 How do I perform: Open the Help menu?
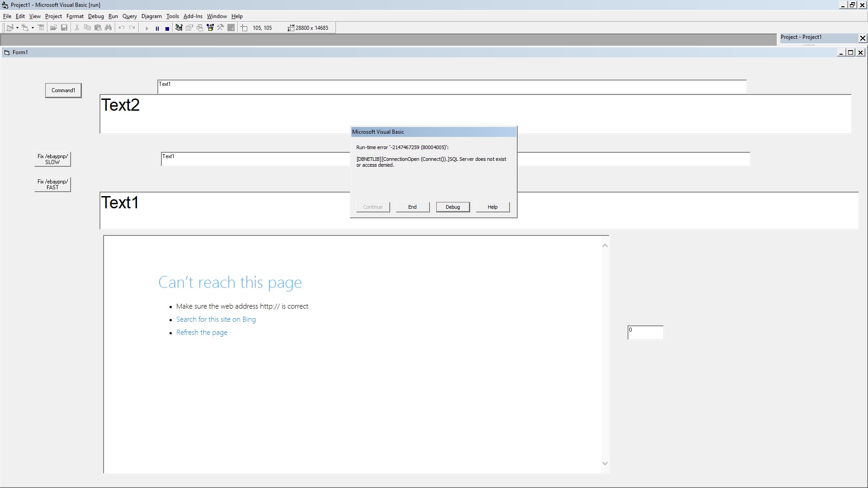(237, 16)
